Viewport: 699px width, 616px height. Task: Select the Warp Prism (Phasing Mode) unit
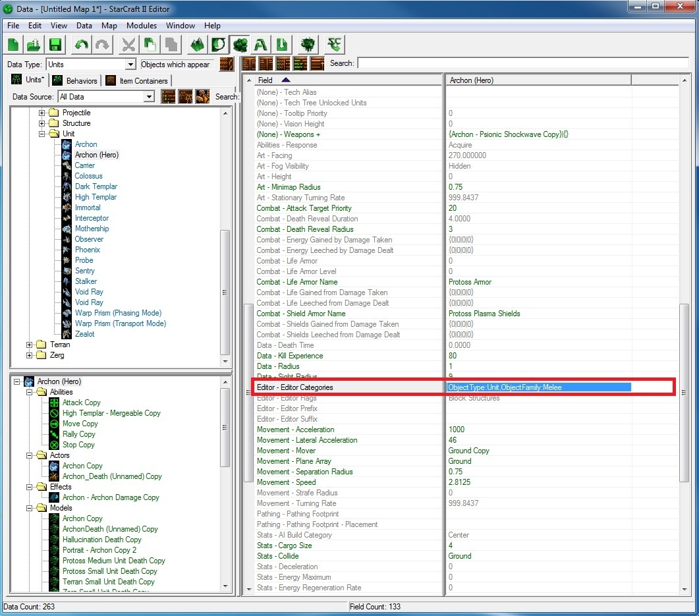(118, 313)
